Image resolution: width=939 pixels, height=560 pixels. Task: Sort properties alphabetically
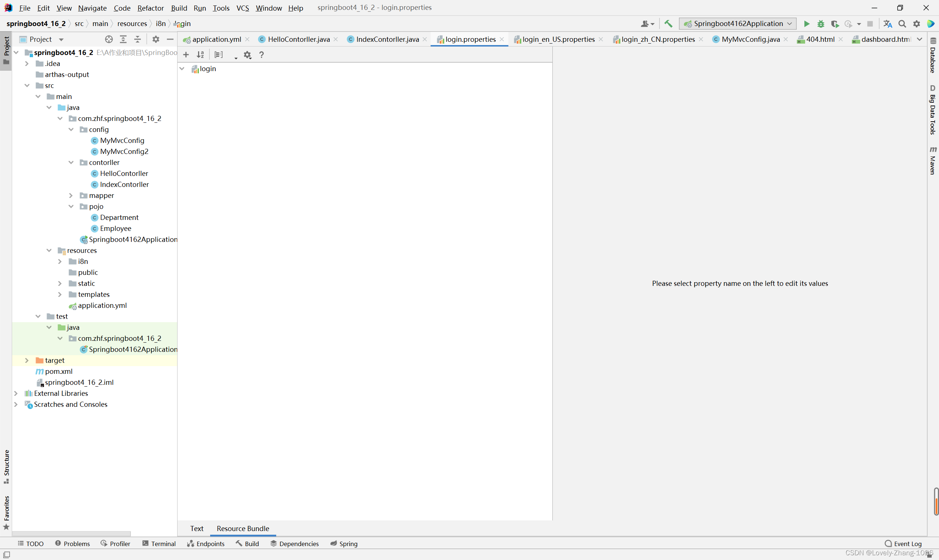(x=200, y=54)
